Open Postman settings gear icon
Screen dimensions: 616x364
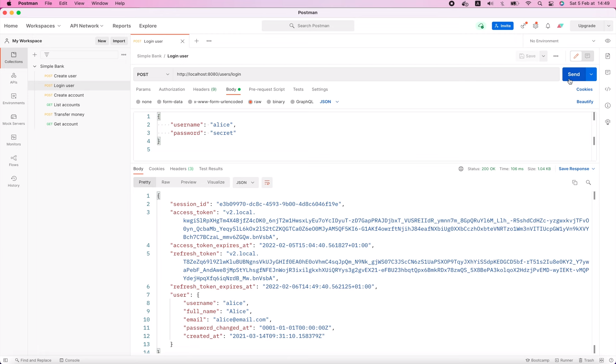[x=535, y=26]
